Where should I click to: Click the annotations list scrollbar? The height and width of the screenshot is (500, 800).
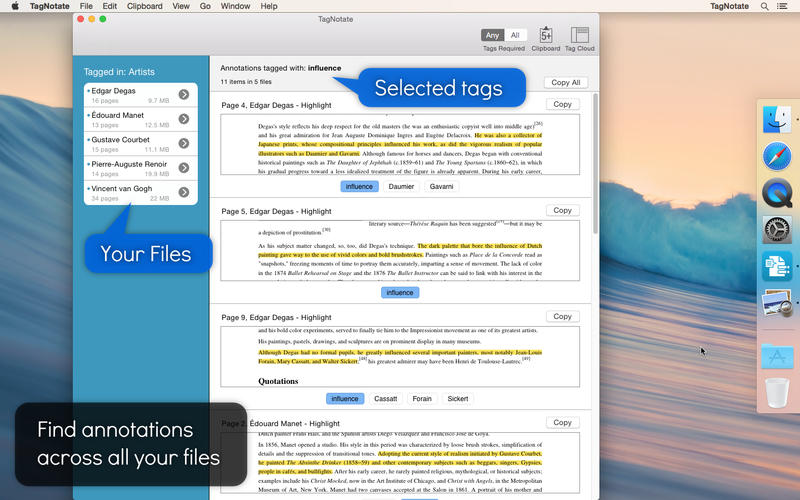(595, 163)
